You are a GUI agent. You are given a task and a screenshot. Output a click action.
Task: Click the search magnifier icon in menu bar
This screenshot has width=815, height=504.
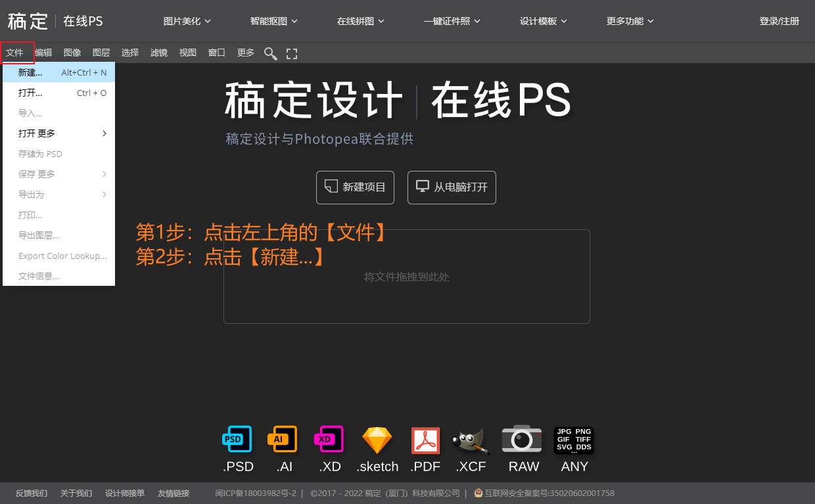(x=270, y=53)
